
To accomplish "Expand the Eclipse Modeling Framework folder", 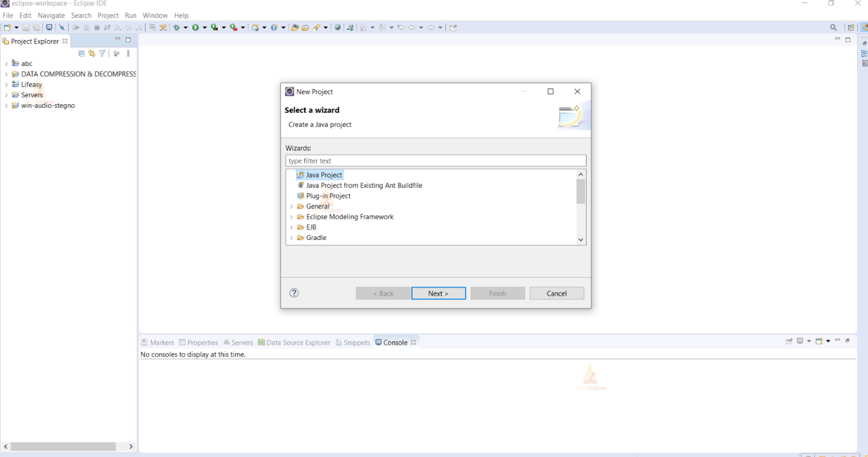I will [x=292, y=217].
